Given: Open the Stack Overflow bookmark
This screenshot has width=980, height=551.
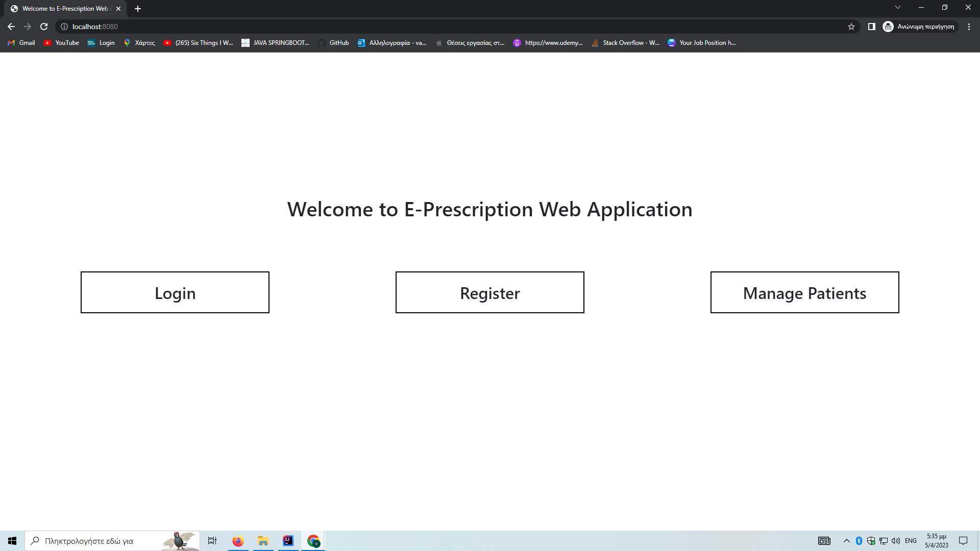Looking at the screenshot, I should click(x=626, y=43).
